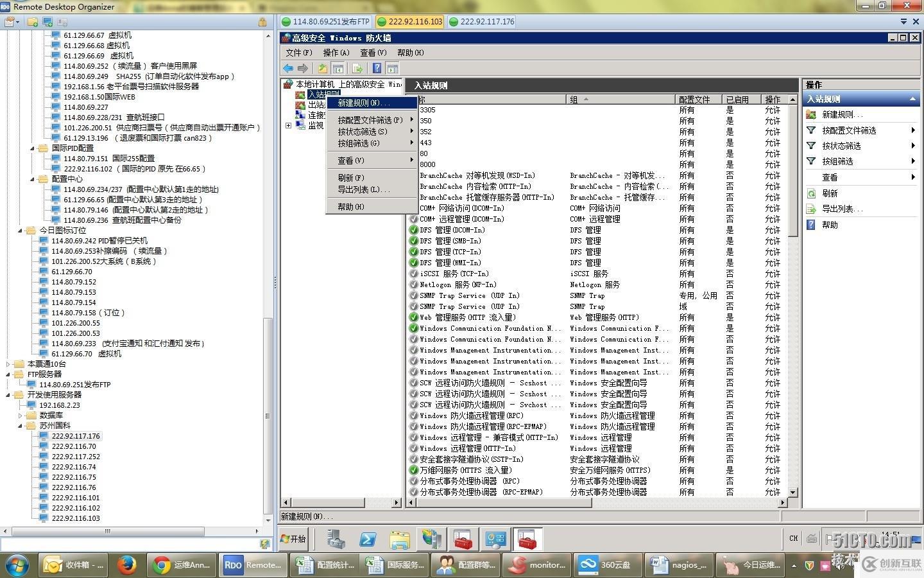Collapse the 今日图标订位 folder
924x578 pixels.
pos(21,231)
